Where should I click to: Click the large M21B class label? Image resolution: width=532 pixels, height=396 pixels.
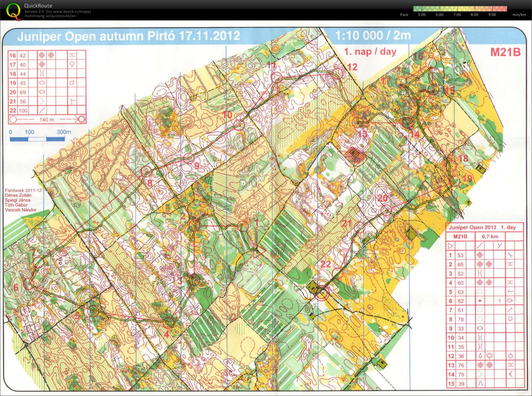(505, 52)
